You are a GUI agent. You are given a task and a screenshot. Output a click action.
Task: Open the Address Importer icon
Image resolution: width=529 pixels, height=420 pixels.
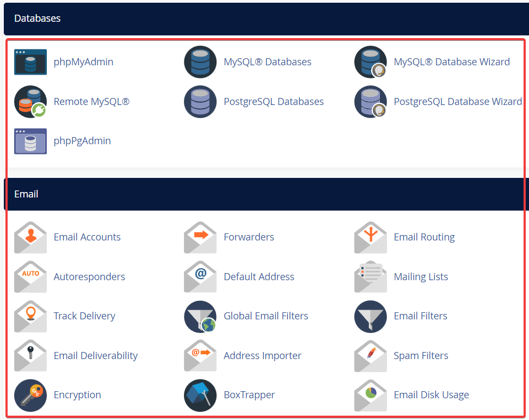click(x=200, y=356)
